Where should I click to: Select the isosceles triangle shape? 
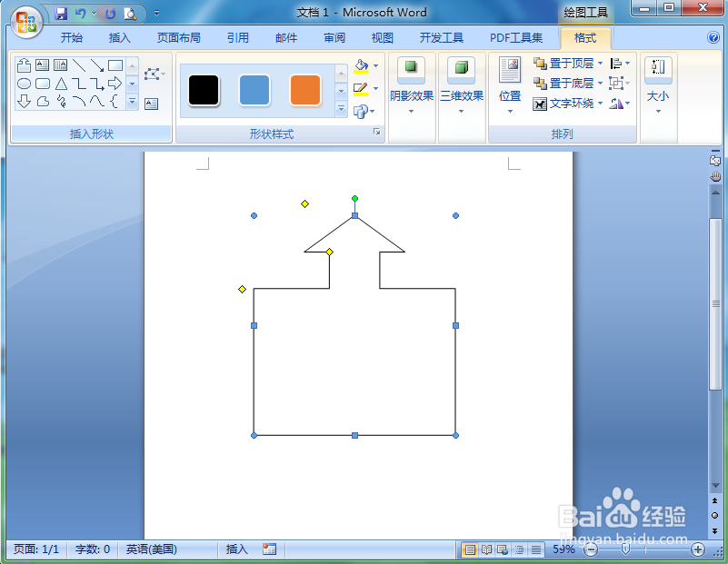pyautogui.click(x=61, y=84)
